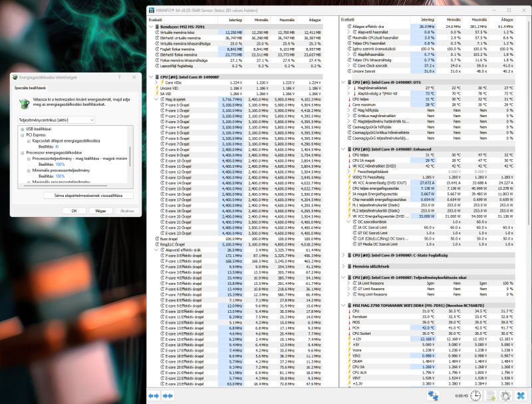Viewport: 532px width, 404px height.
Task: Click the lightning icon next to Uncore VID
Action: pos(157,89)
